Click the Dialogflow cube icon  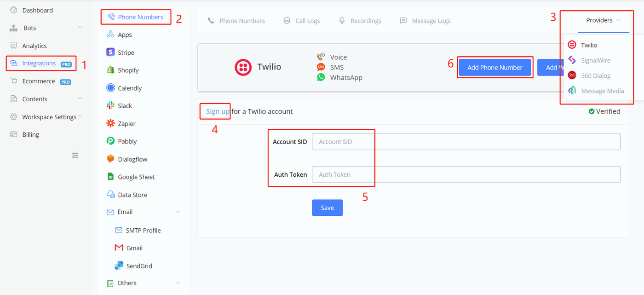tap(110, 159)
